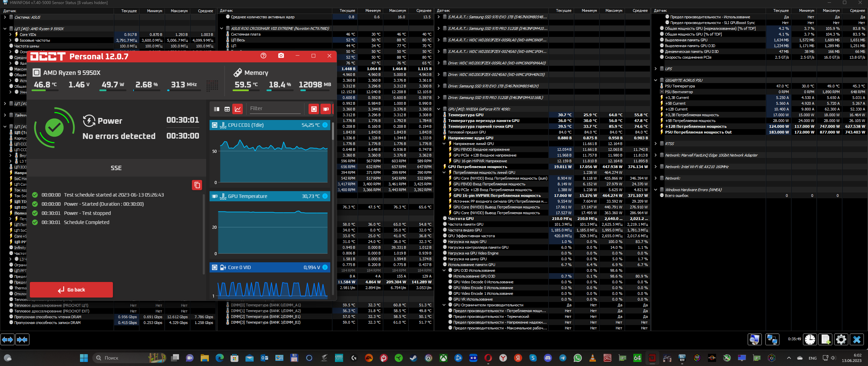Open Steam from Windows taskbar
This screenshot has width=868, height=366.
click(x=414, y=358)
